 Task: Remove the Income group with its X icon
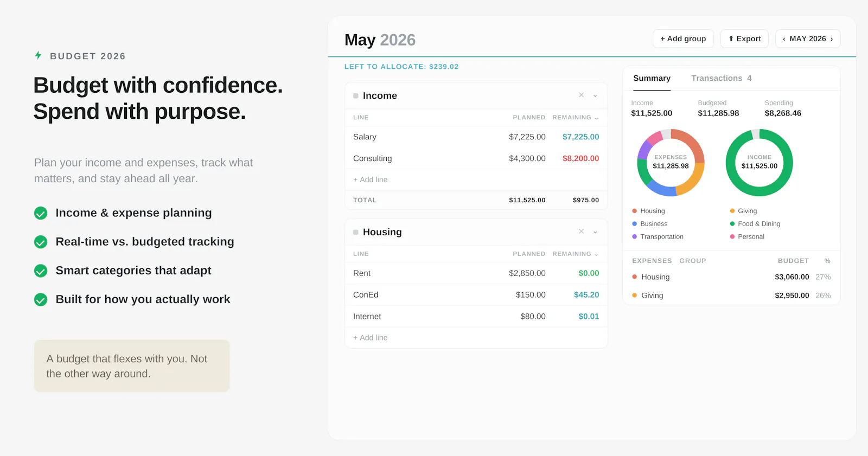[x=581, y=95]
